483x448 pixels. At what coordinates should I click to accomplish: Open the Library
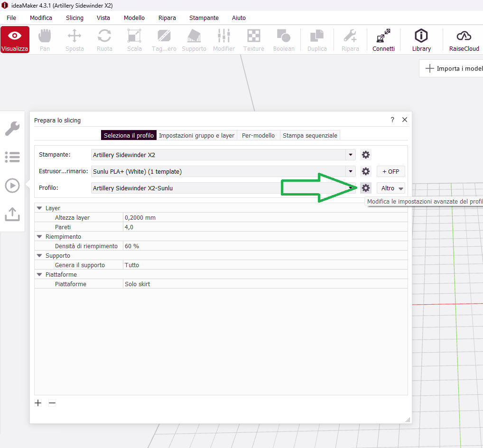(421, 40)
